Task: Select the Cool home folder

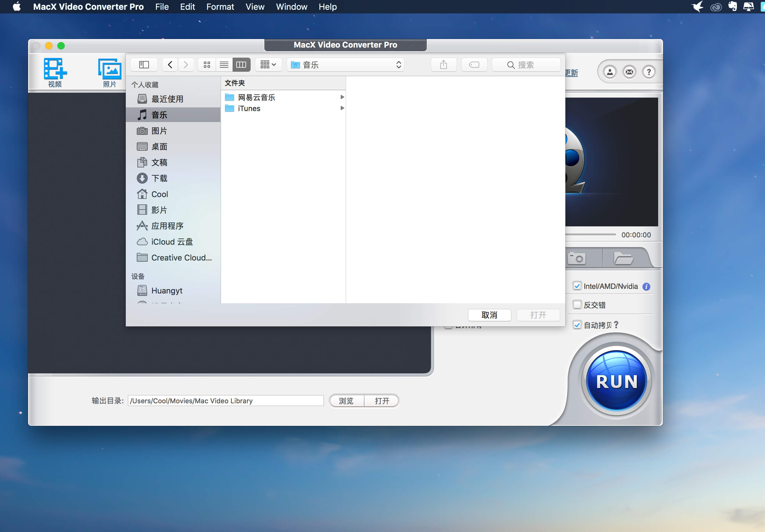Action: 173,194
